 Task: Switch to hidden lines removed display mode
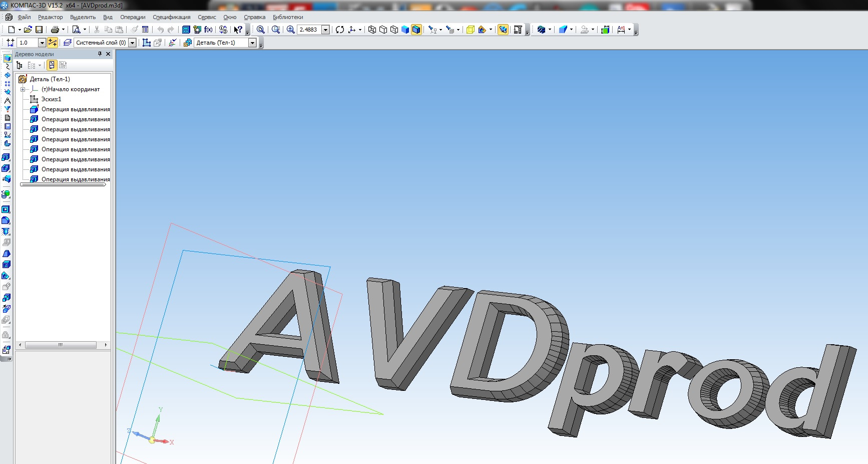coord(383,30)
